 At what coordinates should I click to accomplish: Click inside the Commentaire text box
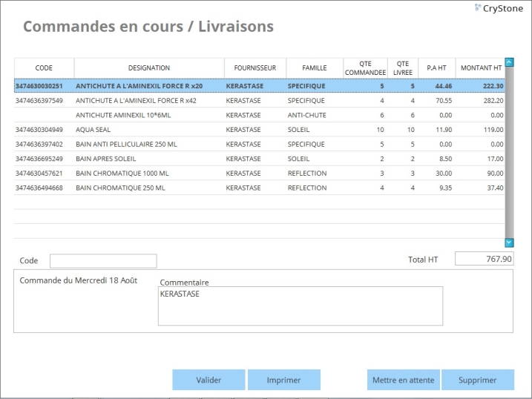coord(301,306)
